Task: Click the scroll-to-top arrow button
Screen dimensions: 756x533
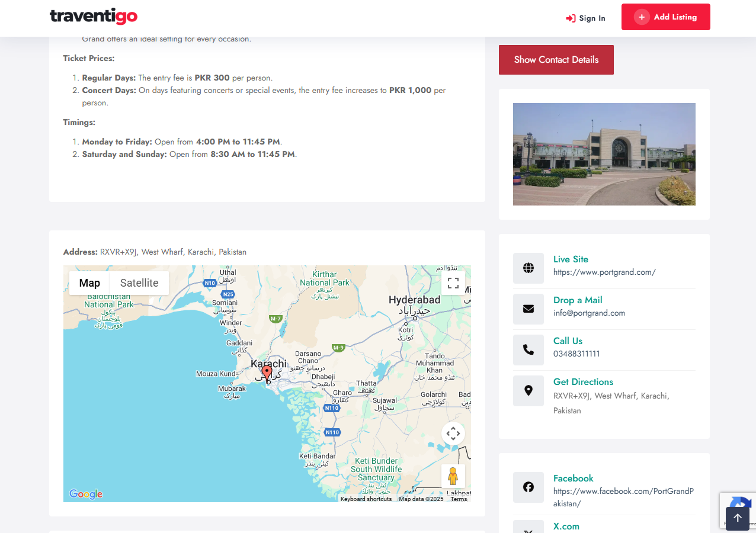Action: 738,518
